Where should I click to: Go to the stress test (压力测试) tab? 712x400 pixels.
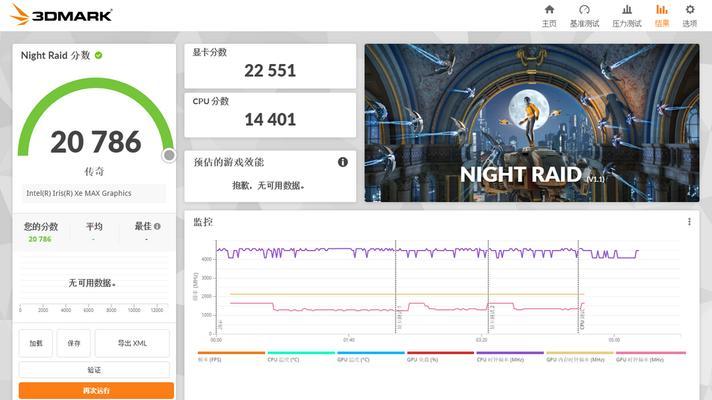627,16
